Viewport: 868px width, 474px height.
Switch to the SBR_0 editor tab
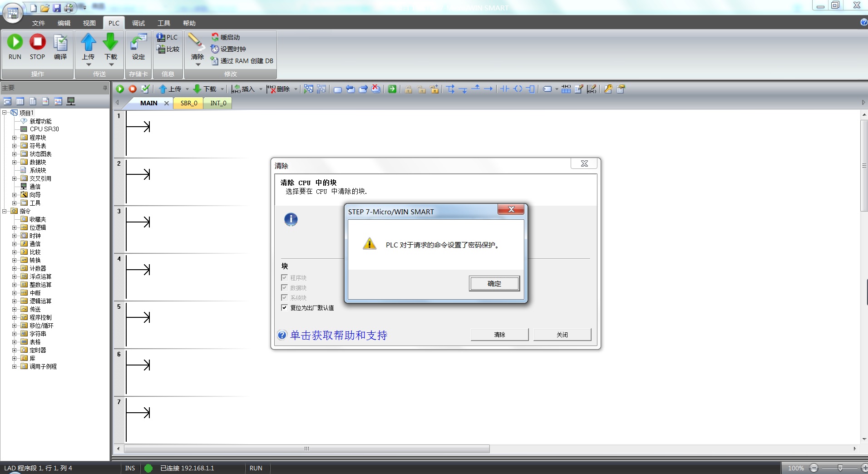[189, 103]
